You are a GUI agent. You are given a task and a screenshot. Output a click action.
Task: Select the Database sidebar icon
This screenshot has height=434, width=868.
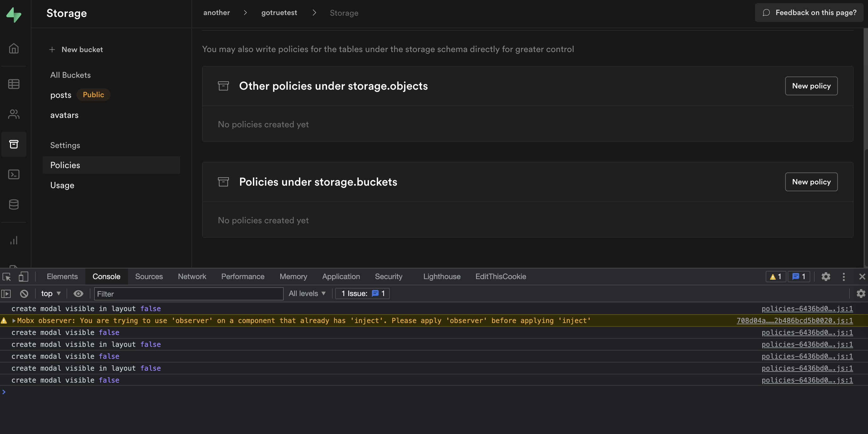coord(14,204)
